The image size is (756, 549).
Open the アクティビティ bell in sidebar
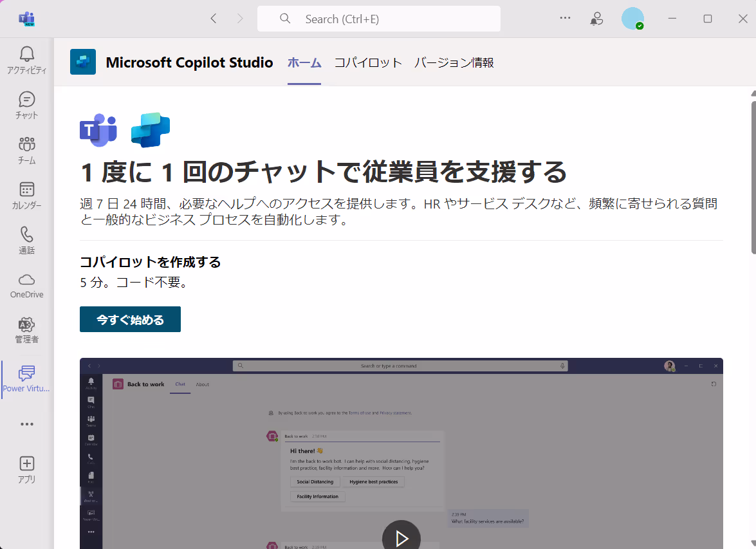26,60
